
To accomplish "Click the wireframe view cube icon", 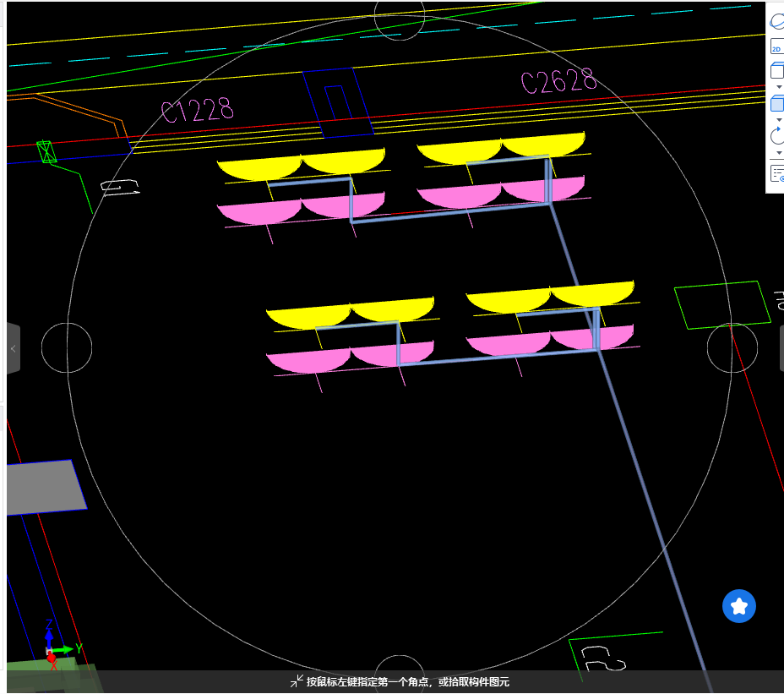I will coord(777,70).
